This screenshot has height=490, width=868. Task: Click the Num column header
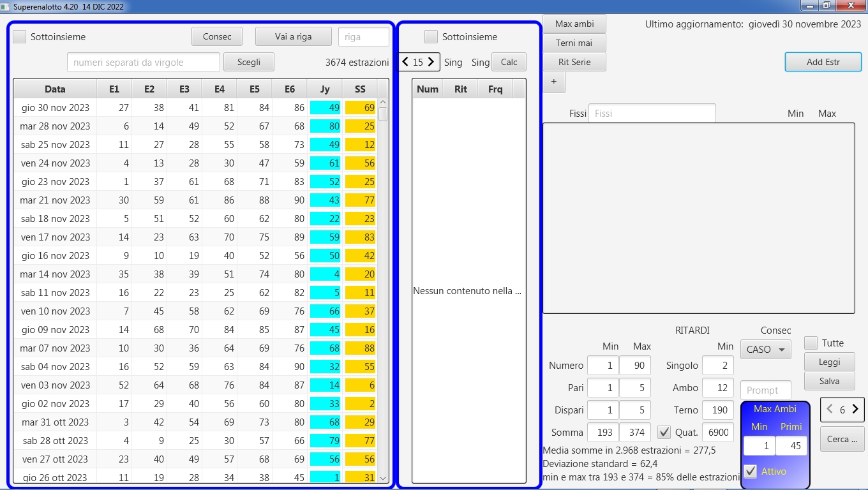coord(428,89)
